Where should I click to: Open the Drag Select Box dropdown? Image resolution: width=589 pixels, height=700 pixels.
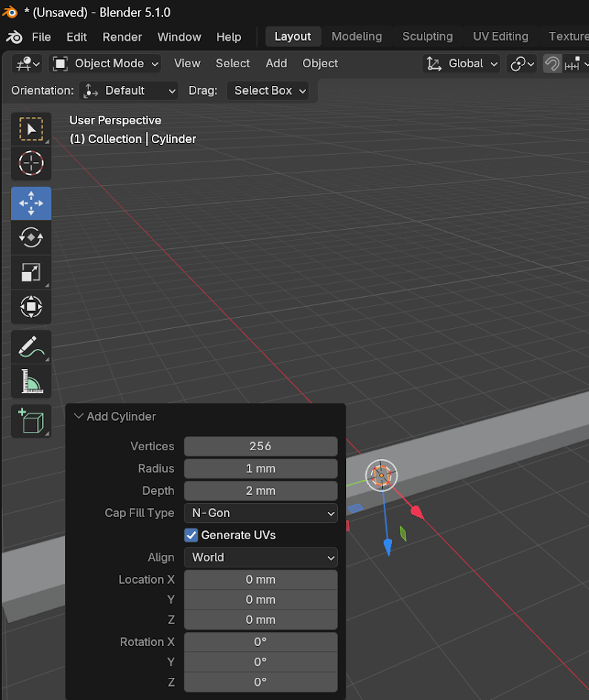[267, 90]
